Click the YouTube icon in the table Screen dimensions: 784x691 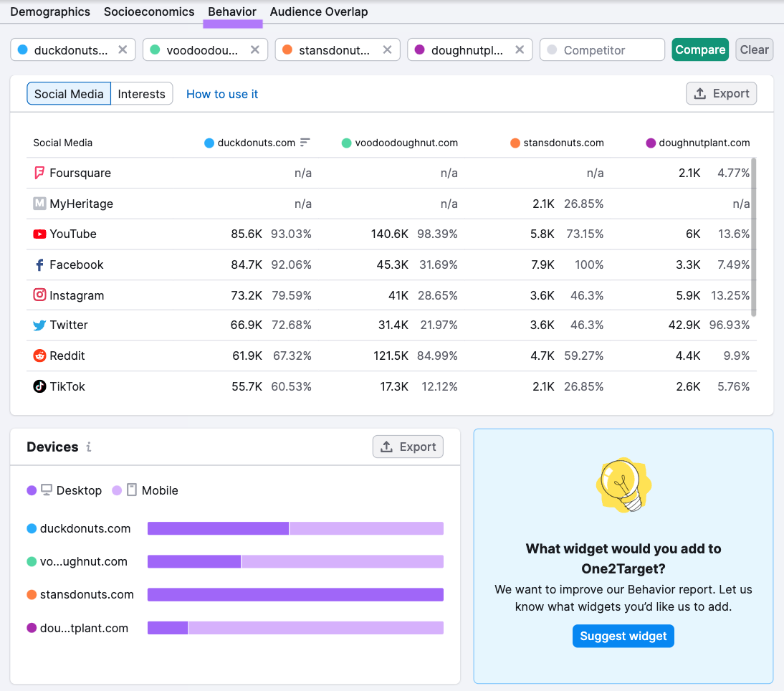pyautogui.click(x=39, y=234)
